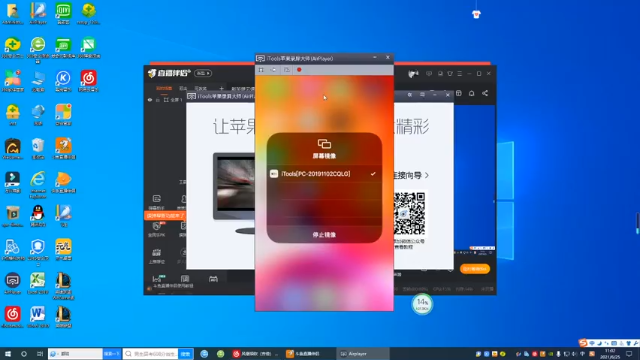Viewport: 640px width, 360px height.
Task: Click the mascot avatar in streaming app header
Action: pos(413,73)
